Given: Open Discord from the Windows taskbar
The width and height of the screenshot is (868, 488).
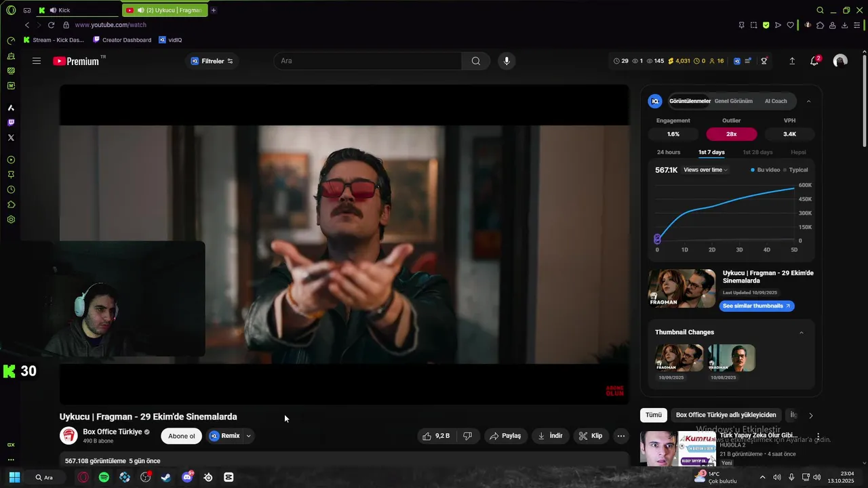Looking at the screenshot, I should (187, 477).
